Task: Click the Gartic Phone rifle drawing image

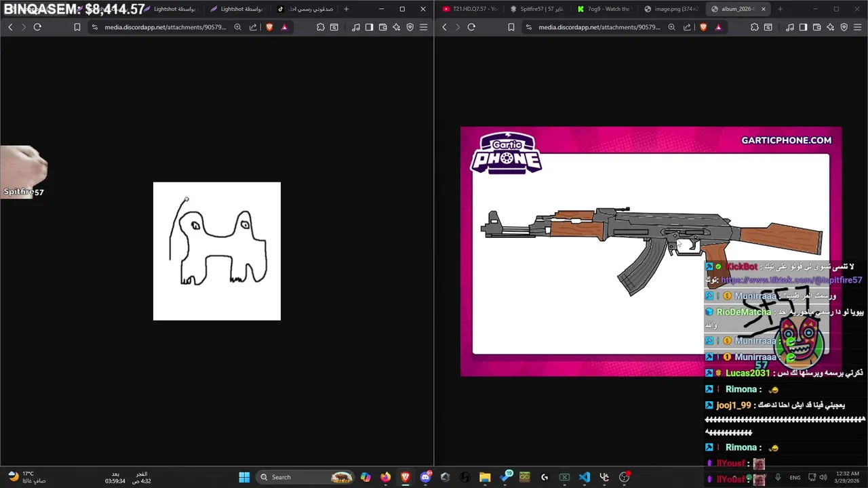Action: coord(651,251)
